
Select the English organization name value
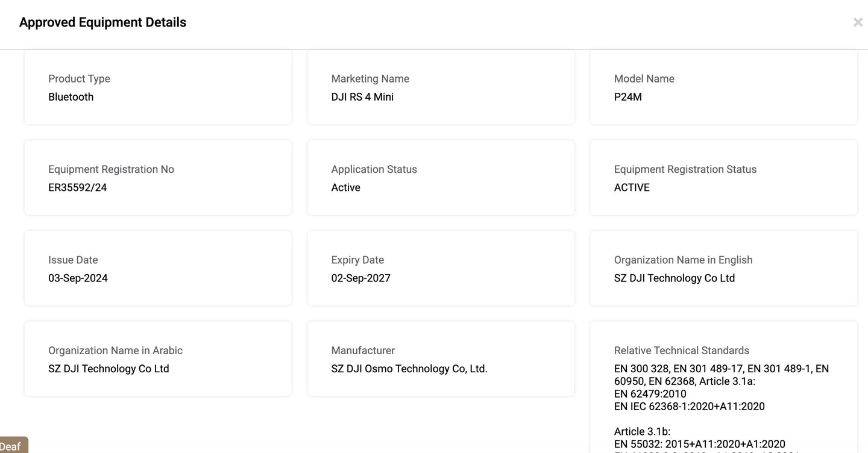point(674,278)
